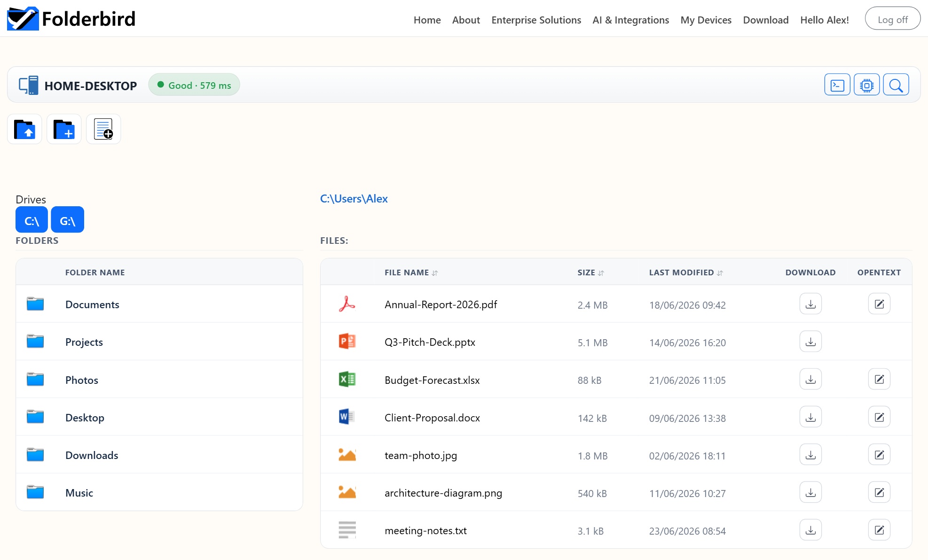
Task: Open the Photos folder
Action: coord(81,380)
